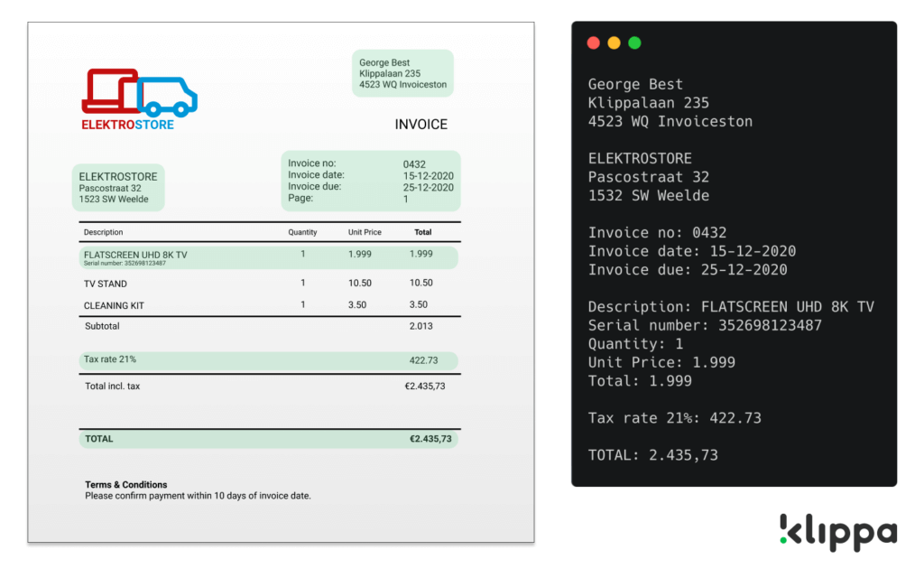Click 'Invoice due: 25-12-2020' in the terminal
The image size is (924, 578).
pyautogui.click(x=687, y=269)
